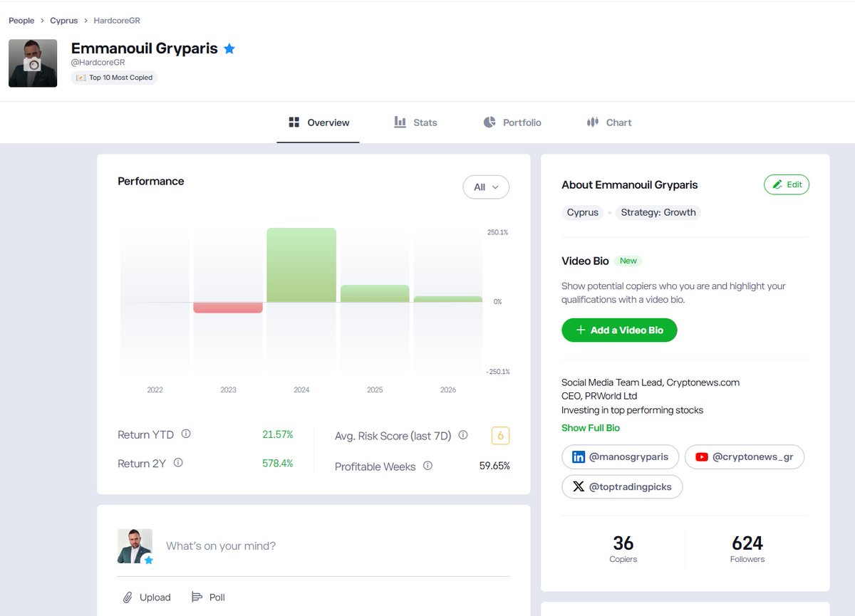Screen dimensions: 855x616
Task: Click the Portfolio pie chart icon
Action: click(489, 122)
